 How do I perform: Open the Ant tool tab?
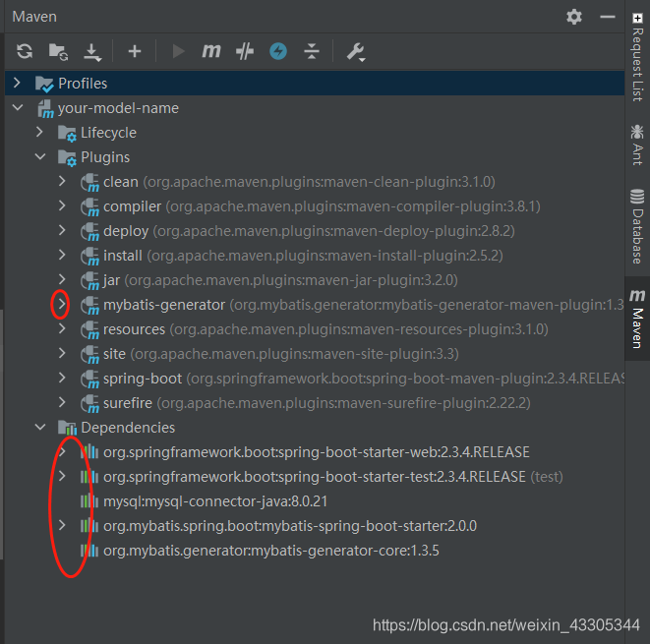[637, 146]
